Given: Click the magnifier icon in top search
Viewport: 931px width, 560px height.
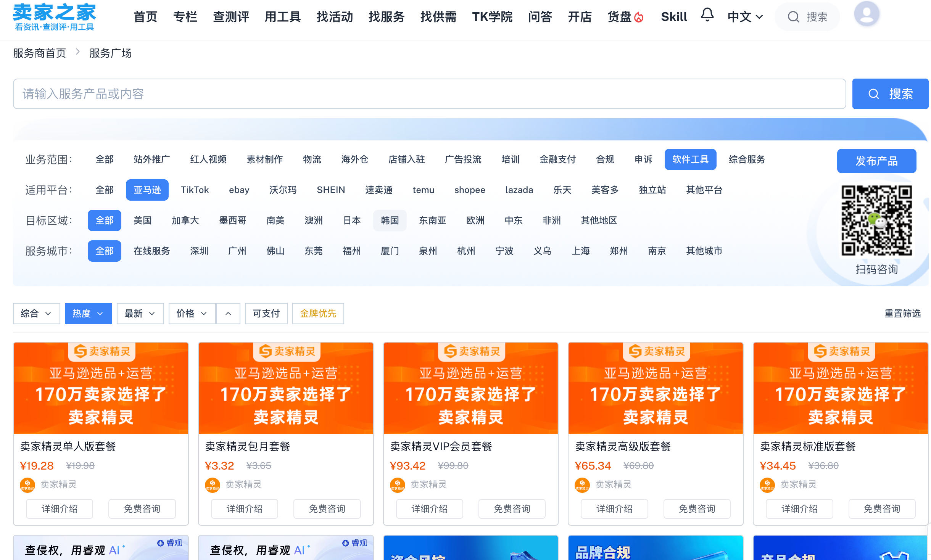Looking at the screenshot, I should pyautogui.click(x=793, y=17).
